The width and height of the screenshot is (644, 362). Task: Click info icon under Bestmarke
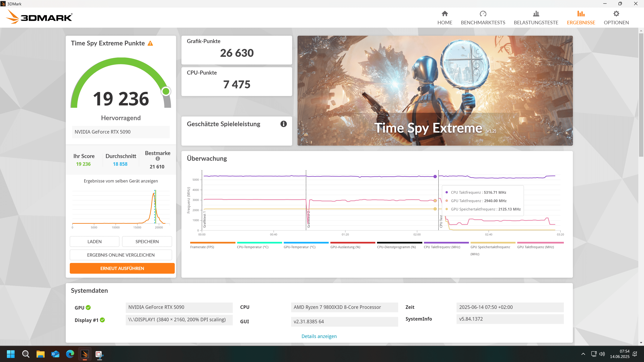click(x=157, y=159)
